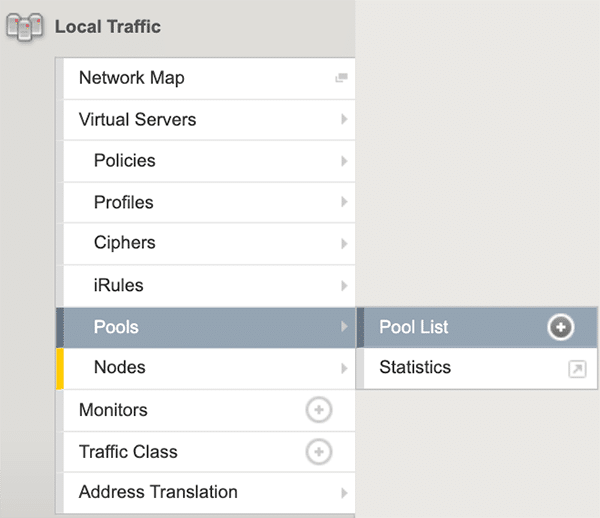600x518 pixels.
Task: Click the plus icon next to Monitors
Action: (318, 410)
